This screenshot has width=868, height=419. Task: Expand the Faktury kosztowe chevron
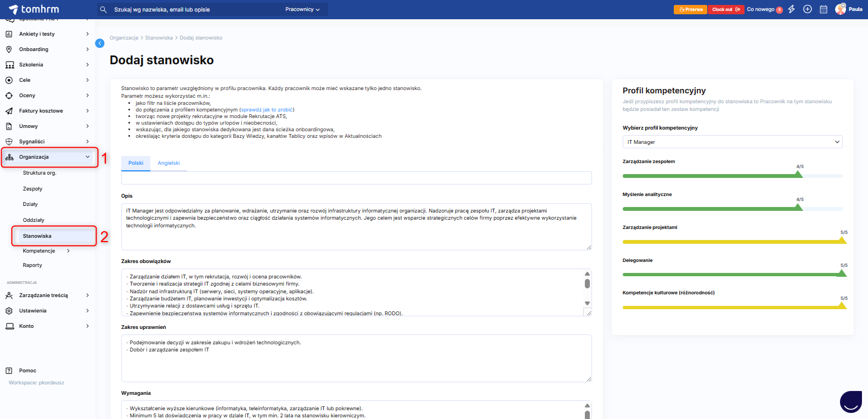tap(87, 111)
